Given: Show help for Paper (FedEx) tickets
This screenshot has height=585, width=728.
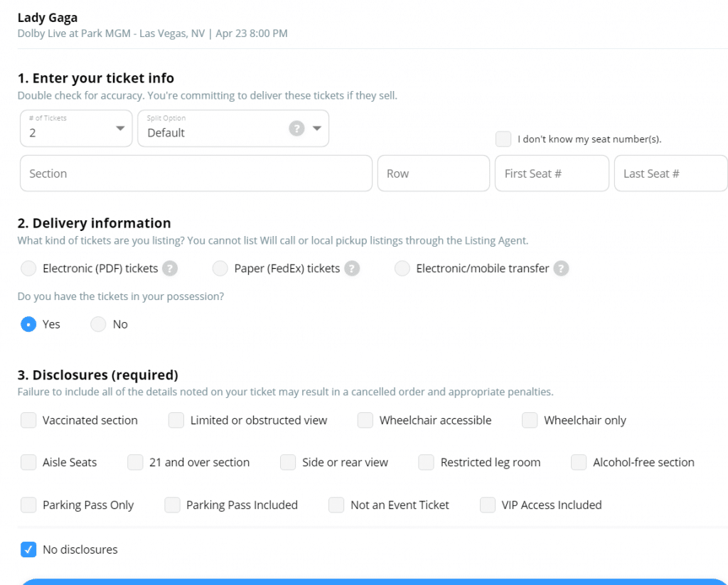Looking at the screenshot, I should (352, 269).
